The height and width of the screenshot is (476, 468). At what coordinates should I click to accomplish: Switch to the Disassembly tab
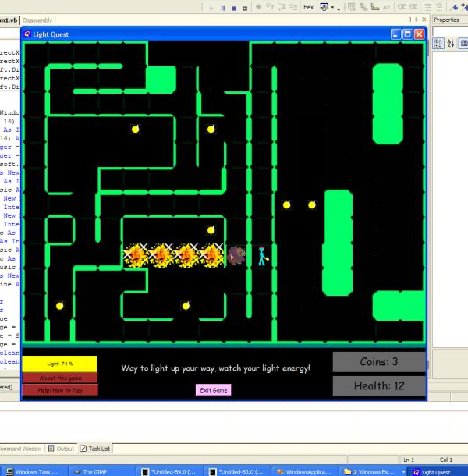click(37, 20)
